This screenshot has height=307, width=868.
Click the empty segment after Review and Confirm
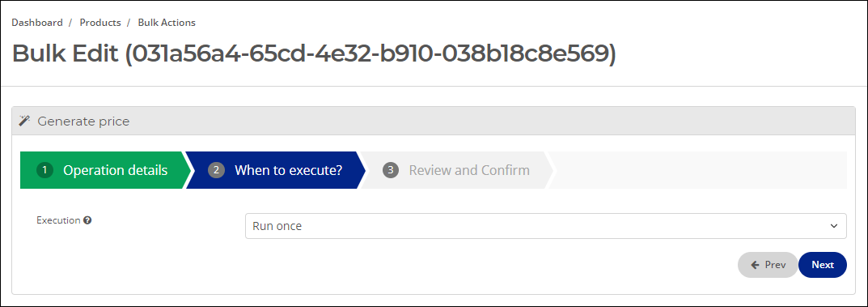click(x=697, y=170)
